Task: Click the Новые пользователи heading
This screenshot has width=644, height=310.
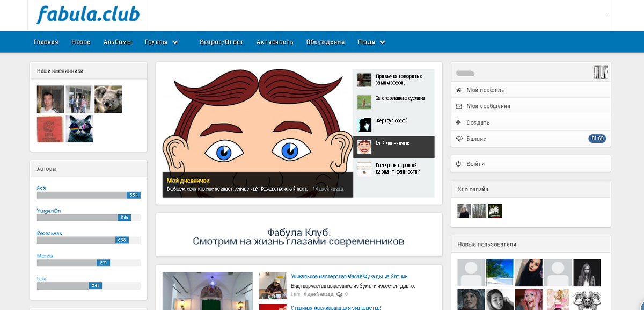Action: click(x=487, y=244)
